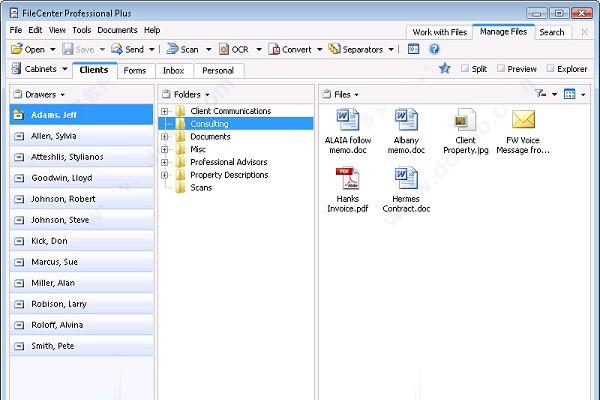Select the Consulting folder row
Viewport: 600px width, 400px height.
coord(236,124)
